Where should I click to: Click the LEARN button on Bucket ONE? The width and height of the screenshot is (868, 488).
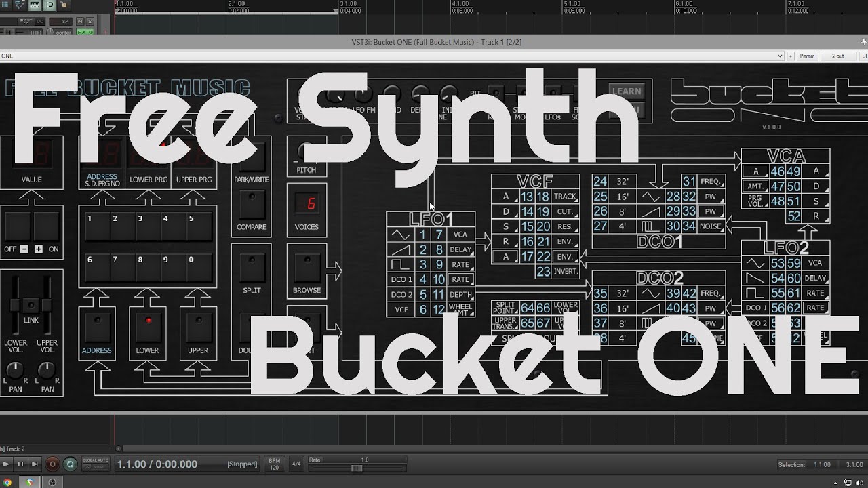626,91
